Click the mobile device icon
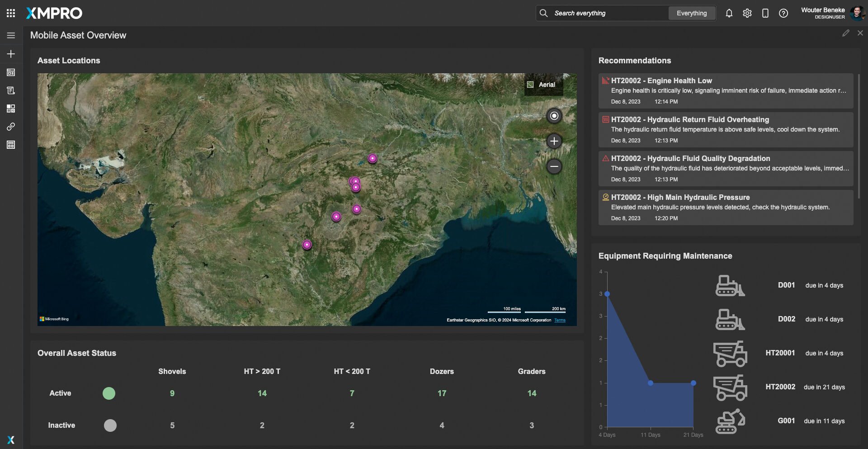 click(765, 13)
